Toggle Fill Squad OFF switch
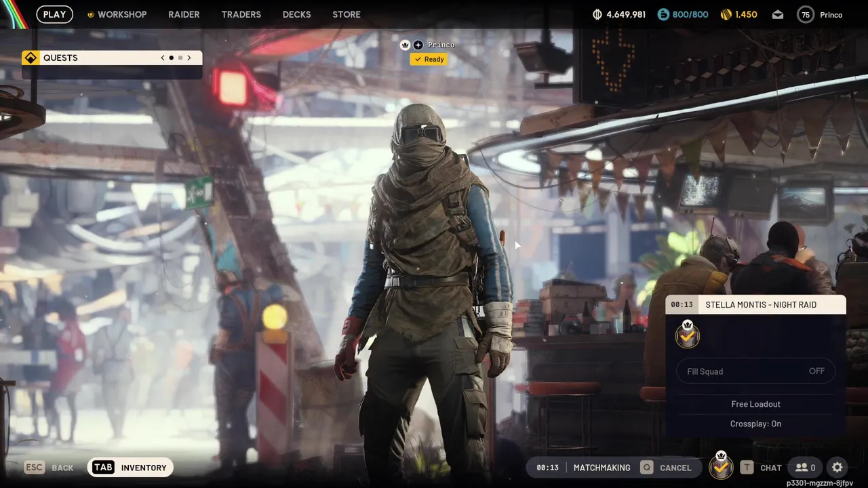868x488 pixels. click(755, 371)
